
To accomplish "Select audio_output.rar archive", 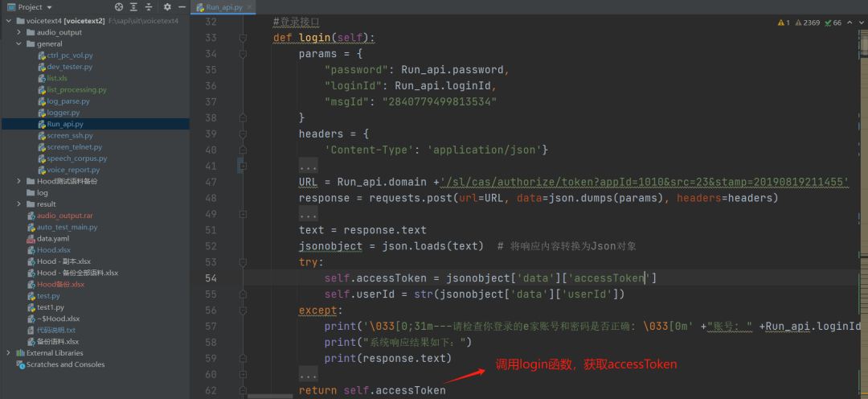I will (x=61, y=216).
